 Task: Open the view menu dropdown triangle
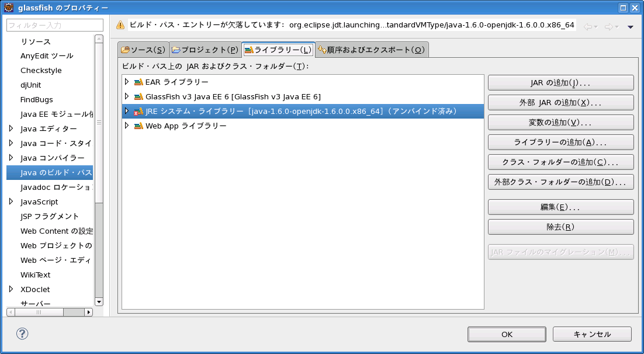point(631,27)
